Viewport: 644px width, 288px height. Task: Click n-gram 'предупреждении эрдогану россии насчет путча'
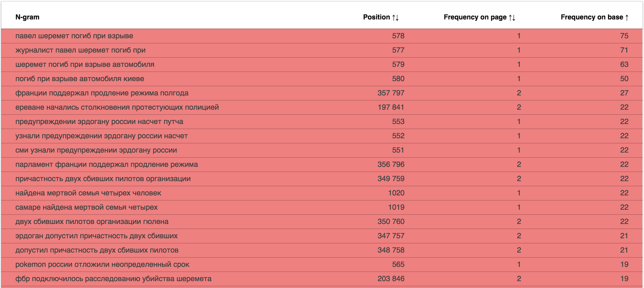pos(99,122)
